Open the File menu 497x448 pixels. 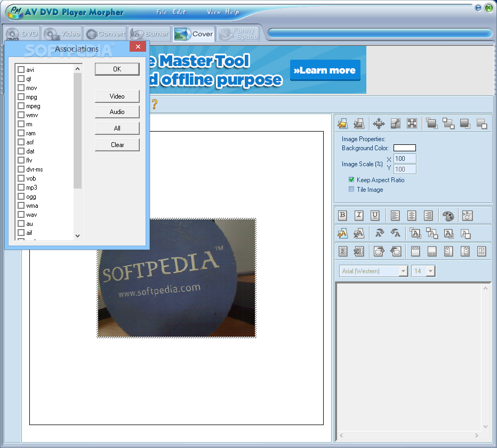[x=162, y=12]
